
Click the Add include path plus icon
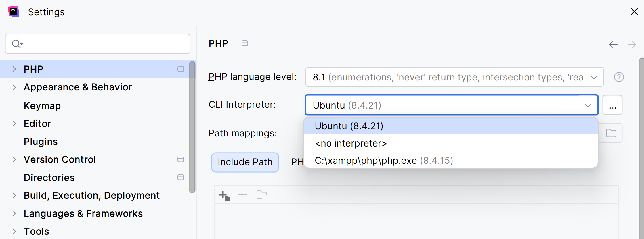[224, 195]
